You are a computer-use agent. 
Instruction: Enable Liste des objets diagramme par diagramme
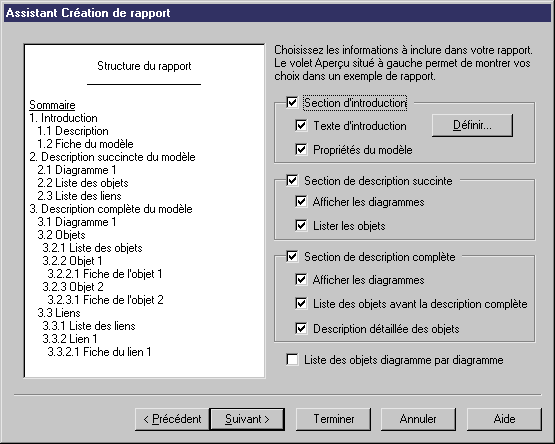click(x=292, y=359)
